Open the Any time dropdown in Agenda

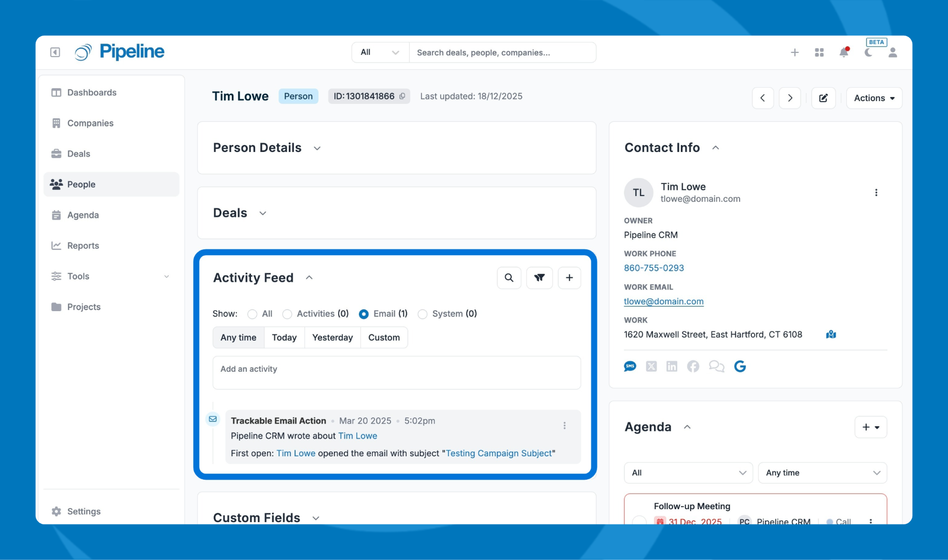pos(822,473)
